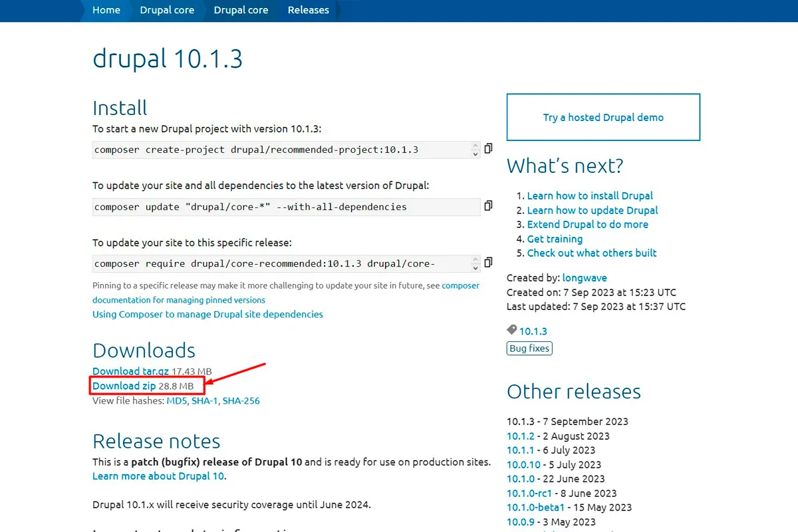Image resolution: width=798 pixels, height=532 pixels.
Task: Click 'Last updated: 7 Sep 2023' text
Action: pyautogui.click(x=596, y=307)
